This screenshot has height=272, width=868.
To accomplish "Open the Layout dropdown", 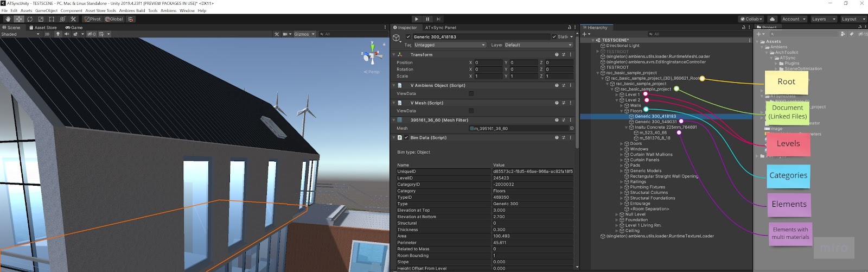I will point(853,19).
